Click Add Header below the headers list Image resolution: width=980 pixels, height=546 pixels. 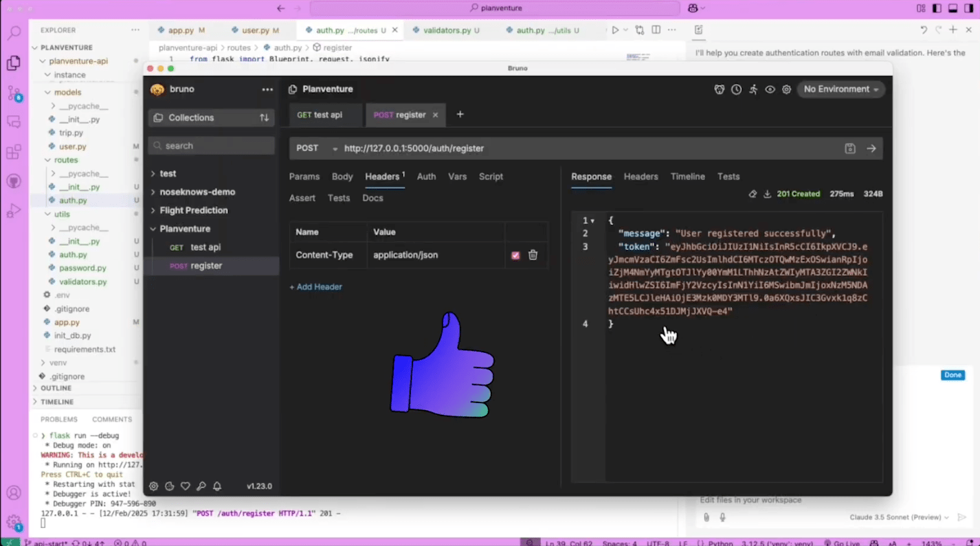click(315, 286)
